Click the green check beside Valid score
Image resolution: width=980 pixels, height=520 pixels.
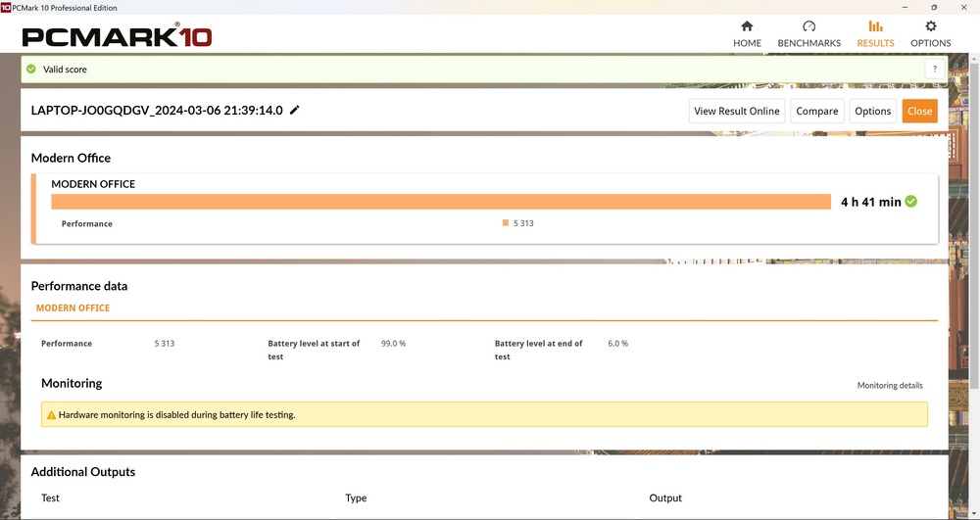(31, 70)
